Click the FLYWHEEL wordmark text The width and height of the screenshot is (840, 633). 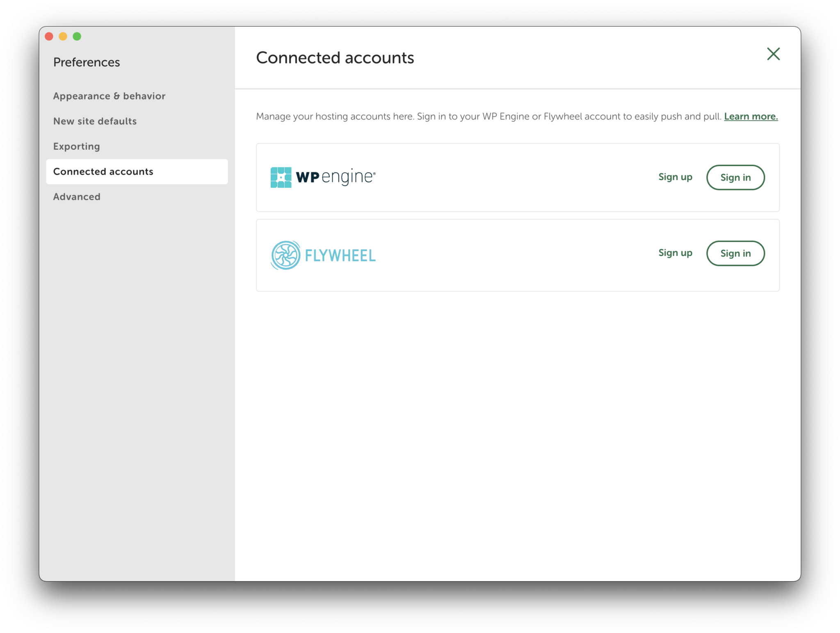point(340,256)
